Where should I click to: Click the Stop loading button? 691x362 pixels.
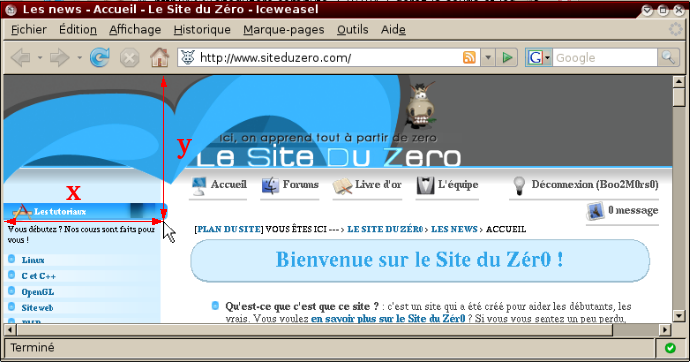tap(130, 58)
